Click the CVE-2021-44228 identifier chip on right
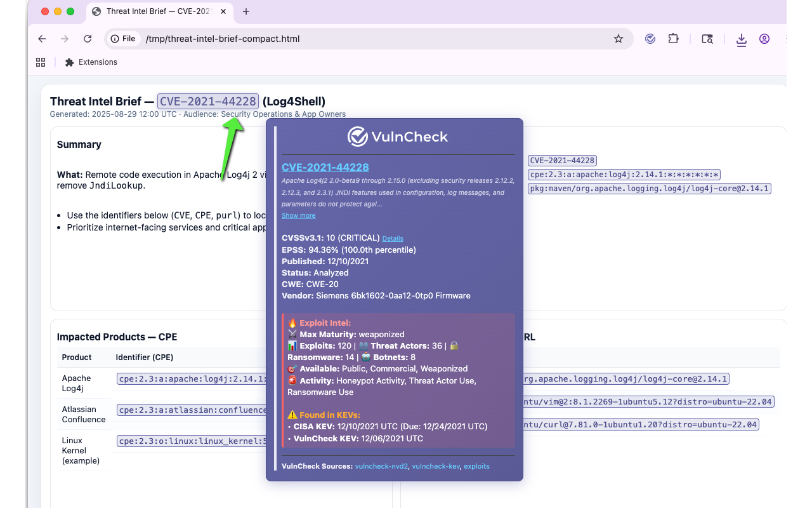The width and height of the screenshot is (812, 508). 562,161
